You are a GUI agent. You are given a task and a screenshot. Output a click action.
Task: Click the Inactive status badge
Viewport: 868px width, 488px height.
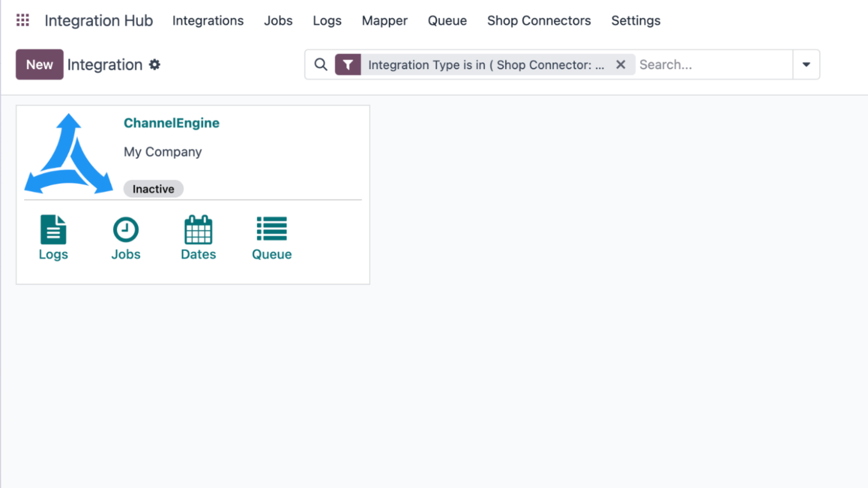153,189
